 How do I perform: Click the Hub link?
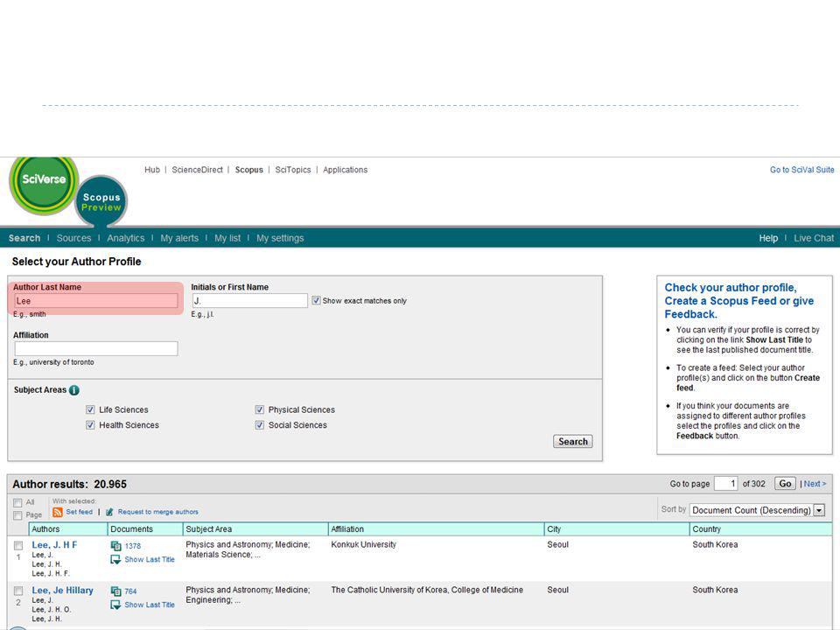152,170
